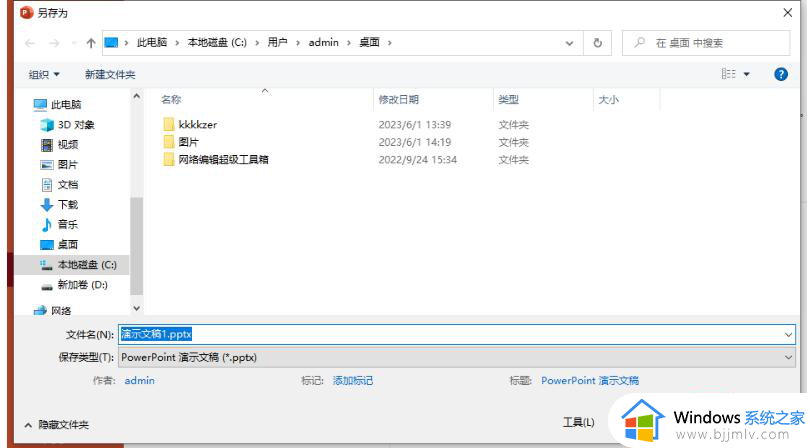
Task: Click the admin author link
Action: tap(139, 381)
